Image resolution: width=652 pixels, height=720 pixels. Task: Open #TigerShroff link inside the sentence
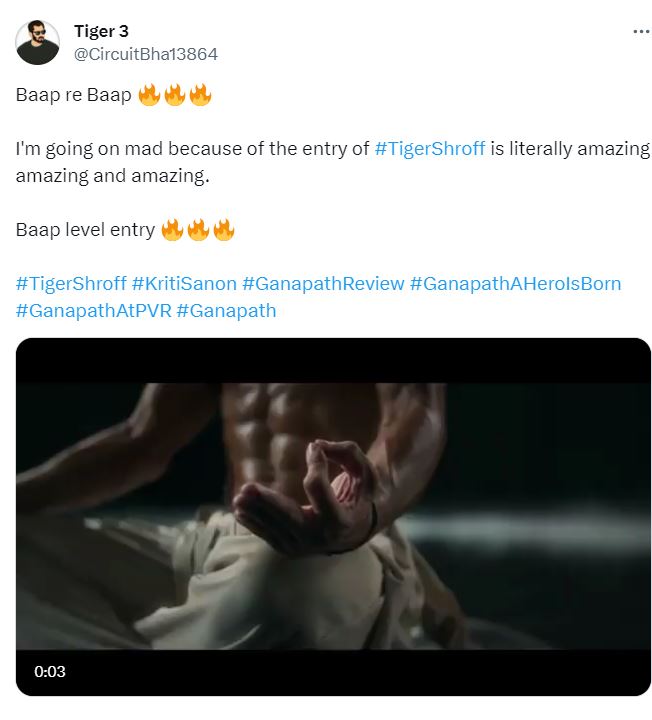(x=430, y=149)
